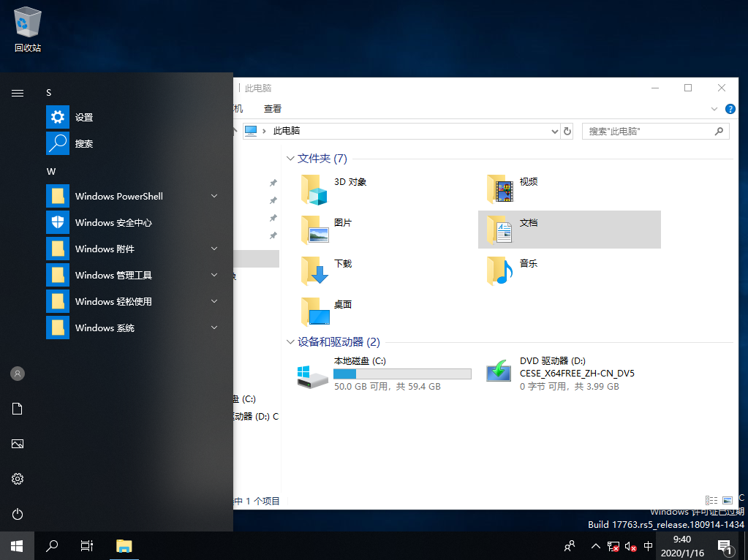Open Pictures shortcut in Start rail
The height and width of the screenshot is (560, 748).
click(17, 444)
